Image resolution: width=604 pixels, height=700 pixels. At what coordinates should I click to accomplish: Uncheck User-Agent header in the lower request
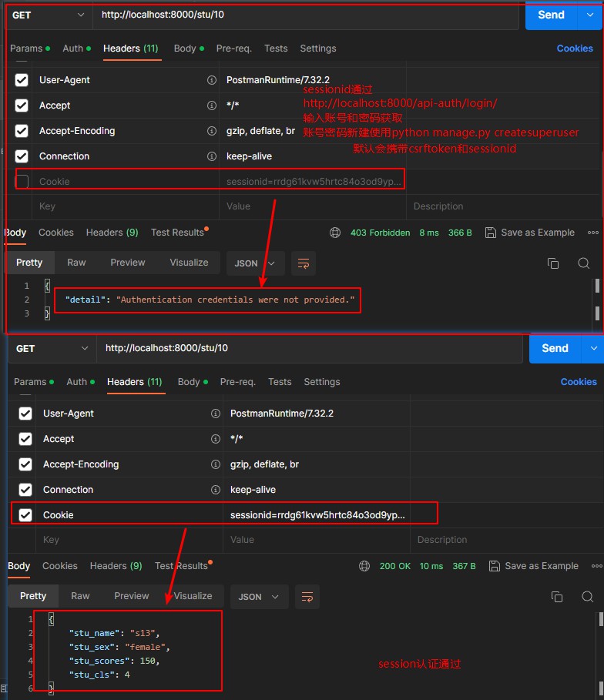click(x=25, y=414)
